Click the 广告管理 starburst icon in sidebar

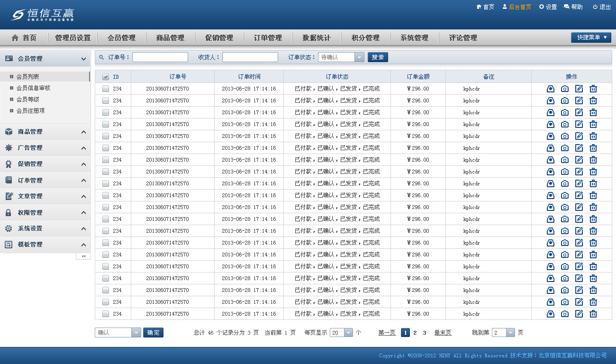(9, 148)
